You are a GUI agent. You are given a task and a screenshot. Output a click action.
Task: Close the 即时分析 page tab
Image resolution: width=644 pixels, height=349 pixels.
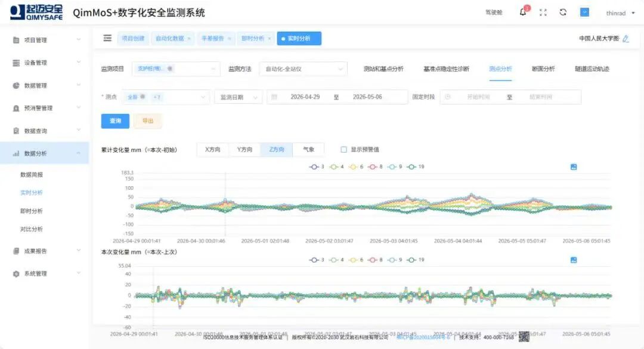pyautogui.click(x=270, y=39)
